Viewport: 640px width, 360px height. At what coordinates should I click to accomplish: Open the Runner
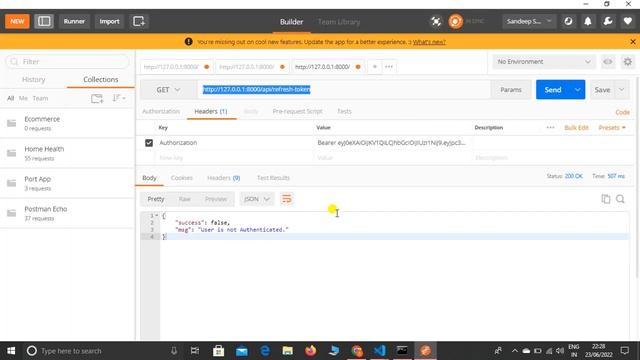74,21
